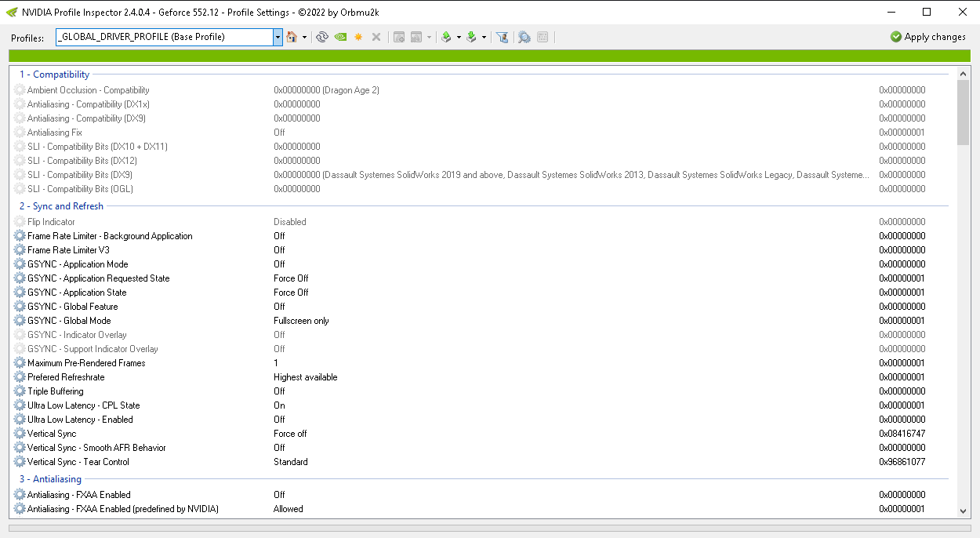Viewport: 980px width, 538px height.
Task: Create a new profile with the star icon
Action: tap(358, 37)
